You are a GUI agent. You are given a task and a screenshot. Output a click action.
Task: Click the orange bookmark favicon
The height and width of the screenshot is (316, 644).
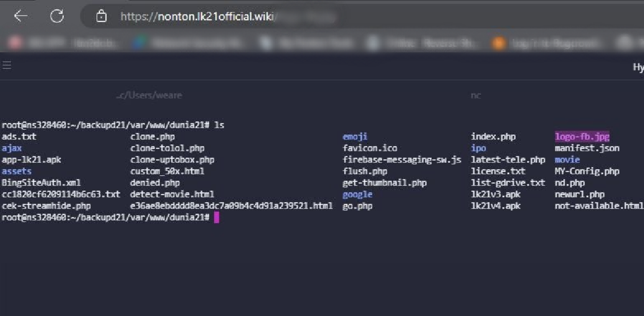point(499,43)
